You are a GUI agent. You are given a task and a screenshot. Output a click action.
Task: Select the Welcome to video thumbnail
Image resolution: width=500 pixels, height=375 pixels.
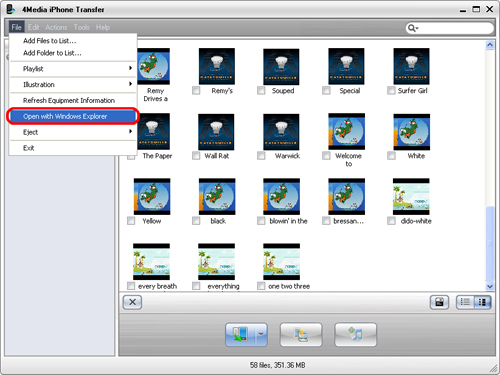click(x=346, y=131)
